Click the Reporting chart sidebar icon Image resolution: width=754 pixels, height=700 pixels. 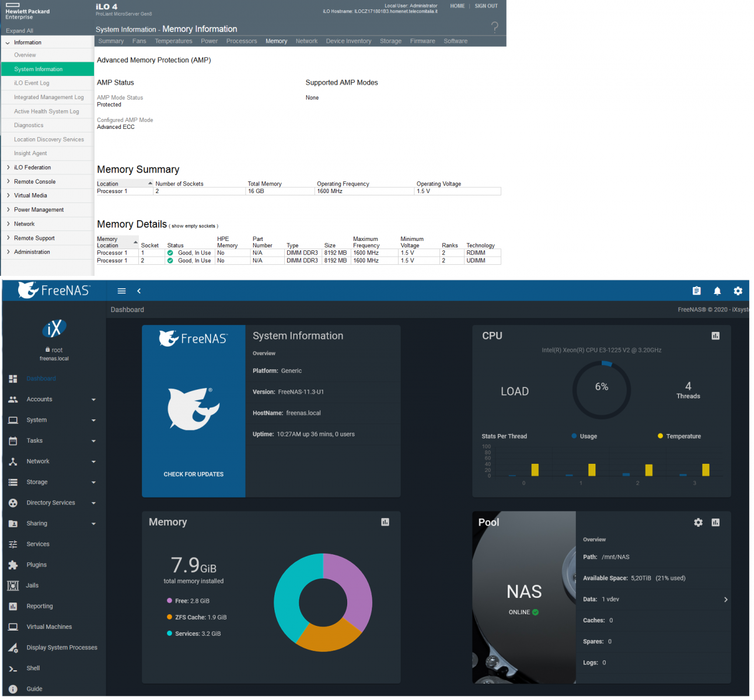point(13,606)
